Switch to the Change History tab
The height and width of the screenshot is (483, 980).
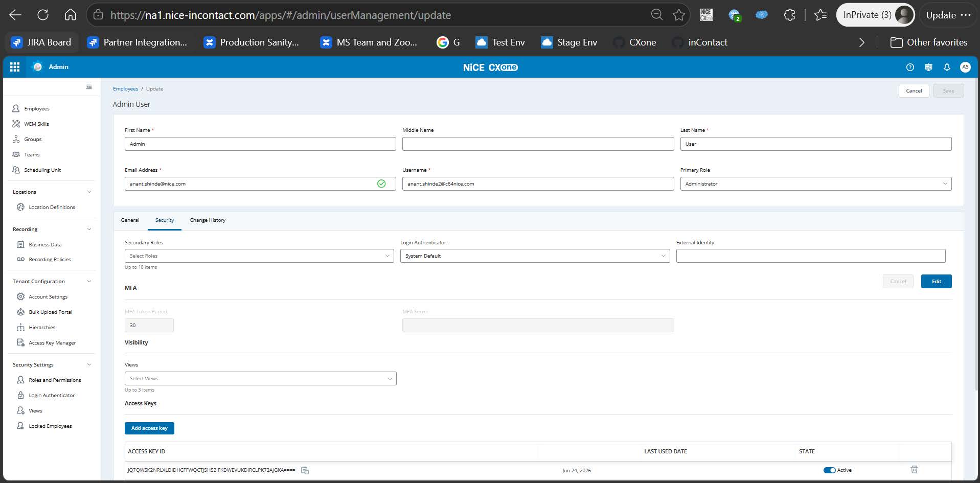[x=208, y=220]
